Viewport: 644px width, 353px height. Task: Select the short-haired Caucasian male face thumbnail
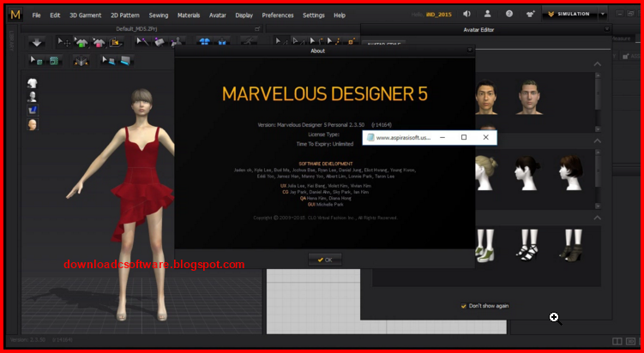(x=529, y=98)
